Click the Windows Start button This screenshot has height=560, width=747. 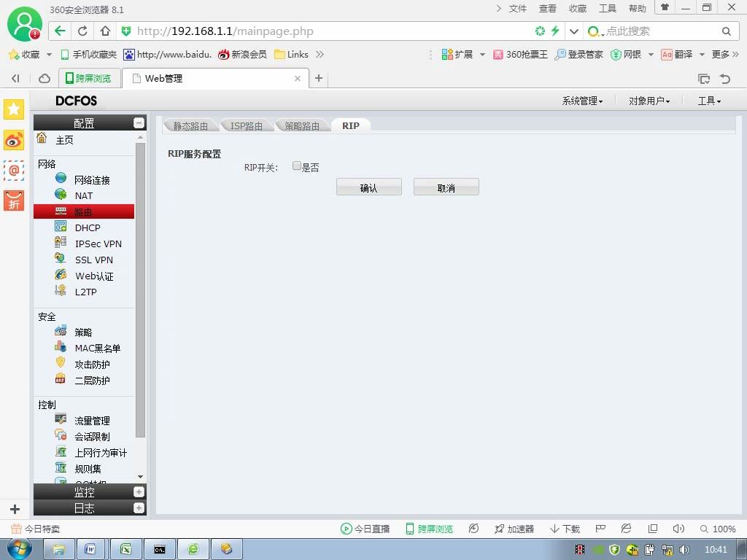(x=19, y=550)
